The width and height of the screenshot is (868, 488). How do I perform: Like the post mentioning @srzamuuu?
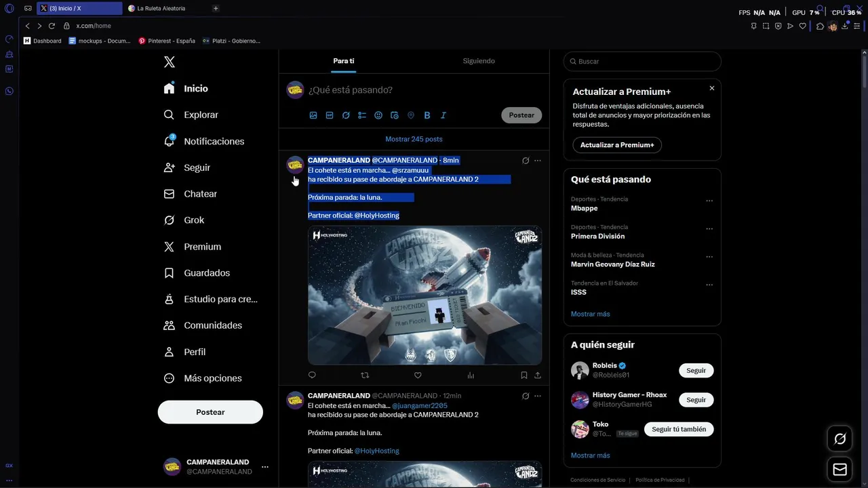(418, 375)
